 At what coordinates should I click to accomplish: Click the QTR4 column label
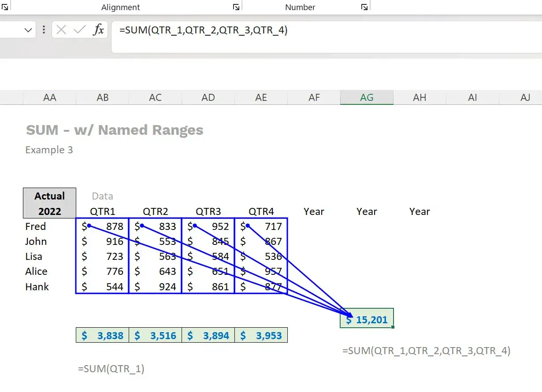(x=261, y=211)
